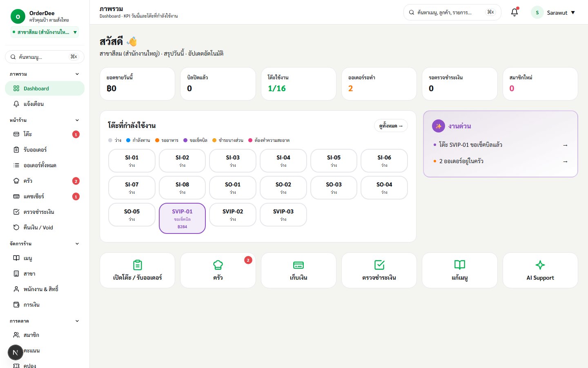This screenshot has height=368, width=588.
Task: Click the chef hat icon on ครัว card
Action: (218, 265)
